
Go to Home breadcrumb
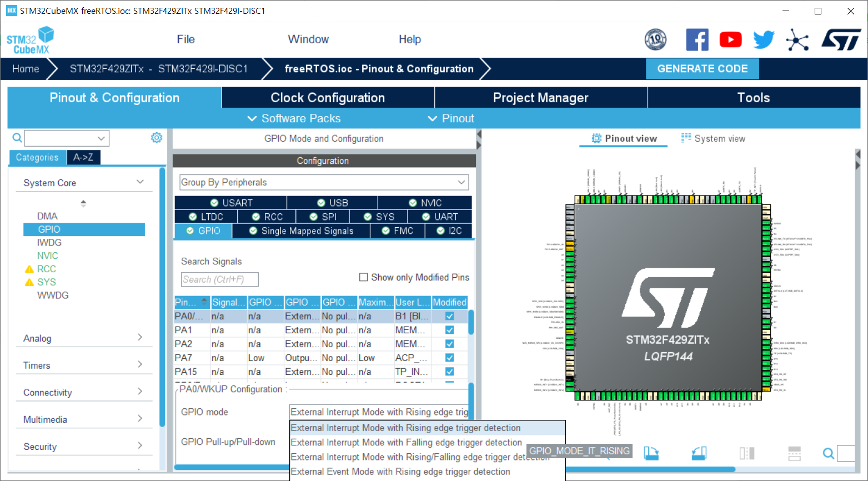click(x=26, y=69)
